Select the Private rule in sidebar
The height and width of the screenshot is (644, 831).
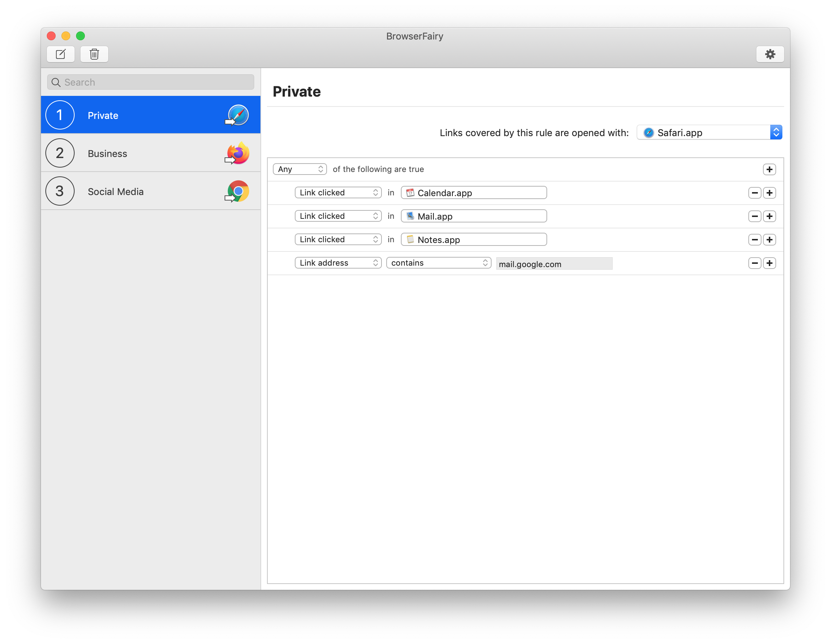pos(151,115)
